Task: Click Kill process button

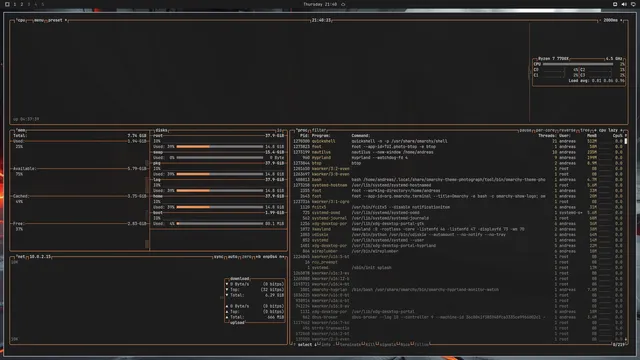Action: point(370,344)
